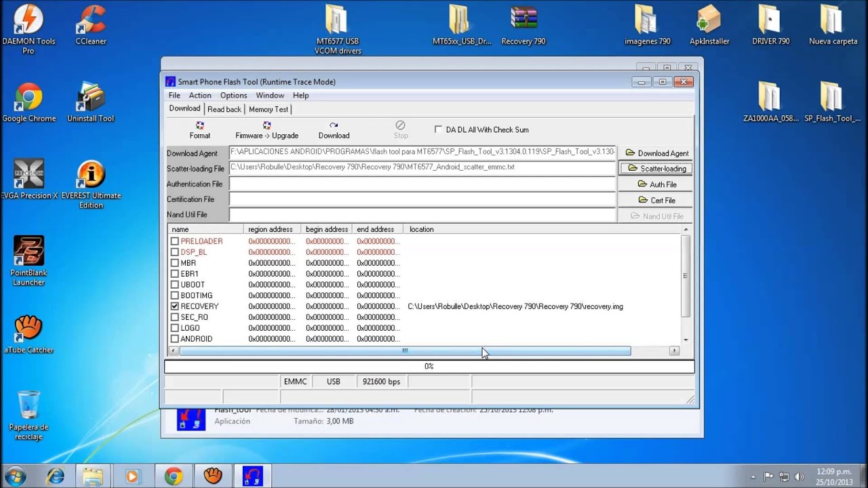Check the PRELOADER partition checkbox

tap(175, 241)
